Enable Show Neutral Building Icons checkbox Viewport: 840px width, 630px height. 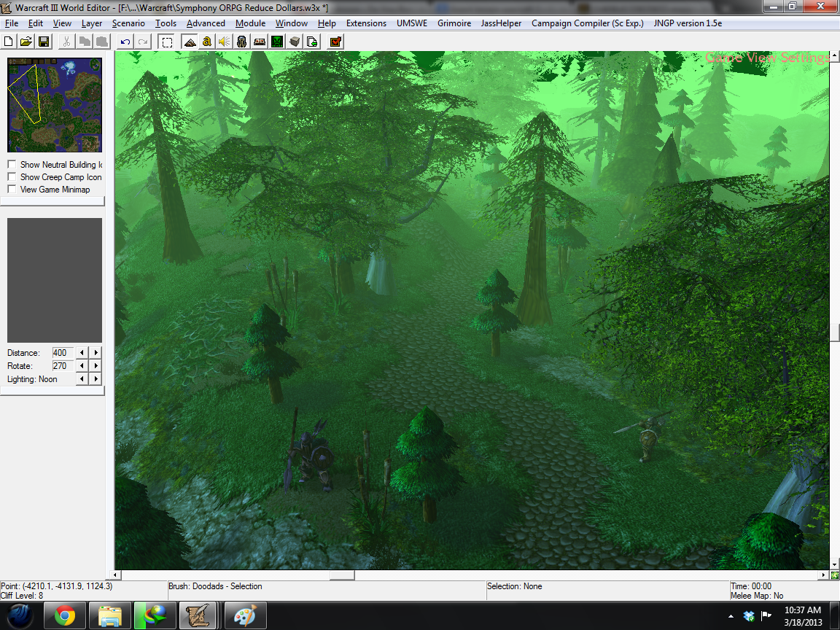click(12, 164)
